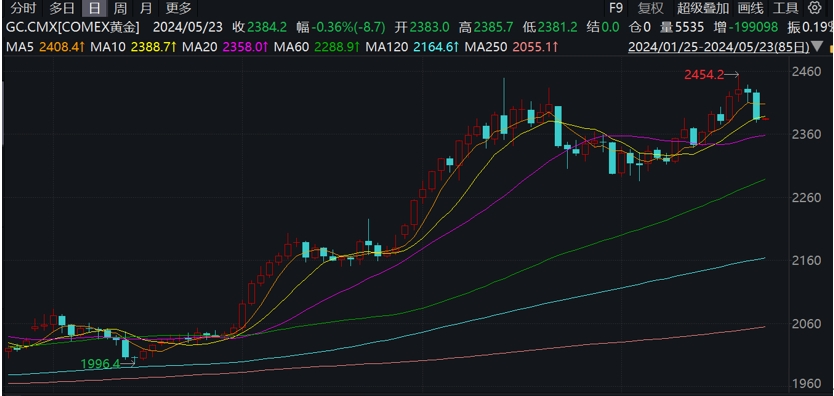Expand date range dropdown arrow

[x=818, y=47]
